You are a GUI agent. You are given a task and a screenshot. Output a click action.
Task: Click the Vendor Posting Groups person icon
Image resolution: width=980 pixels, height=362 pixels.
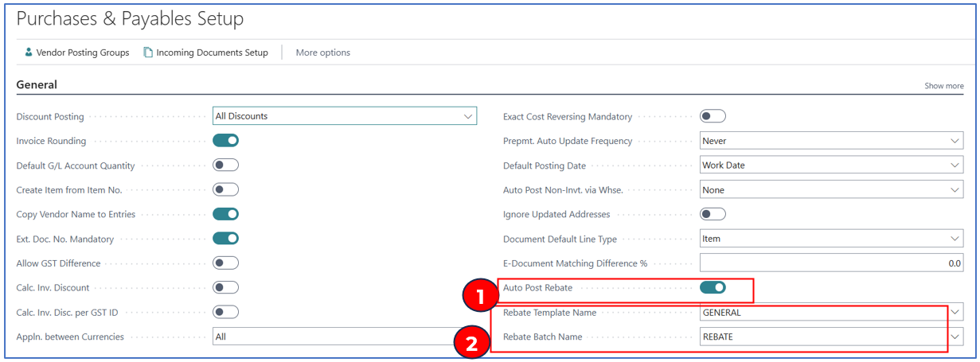pyautogui.click(x=29, y=53)
